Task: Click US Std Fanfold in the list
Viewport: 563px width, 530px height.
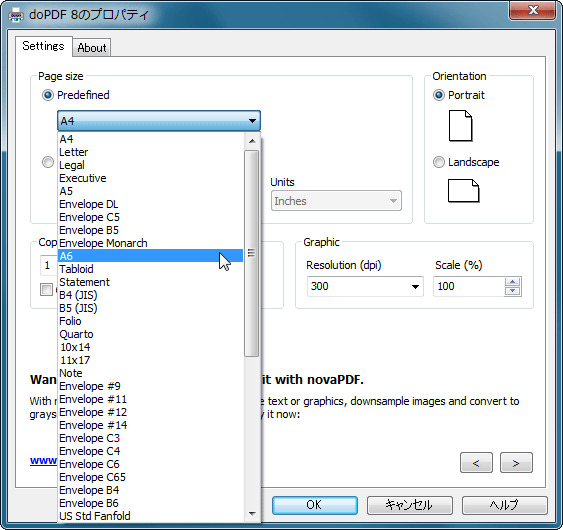Action: pos(150,516)
